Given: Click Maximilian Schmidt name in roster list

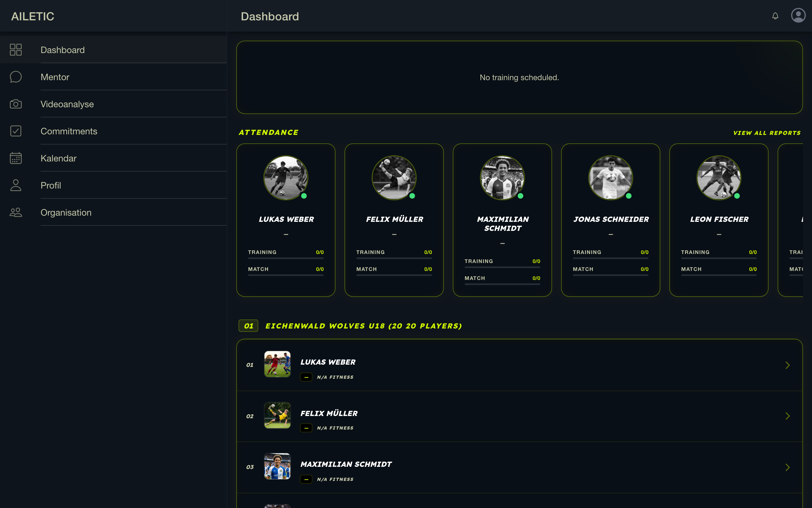Looking at the screenshot, I should coord(346,464).
